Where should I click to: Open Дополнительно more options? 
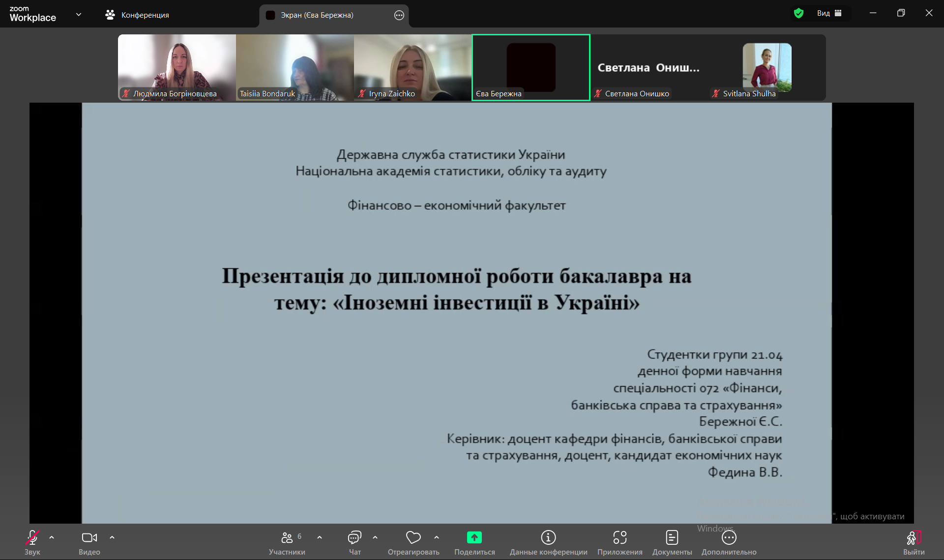pos(729,538)
